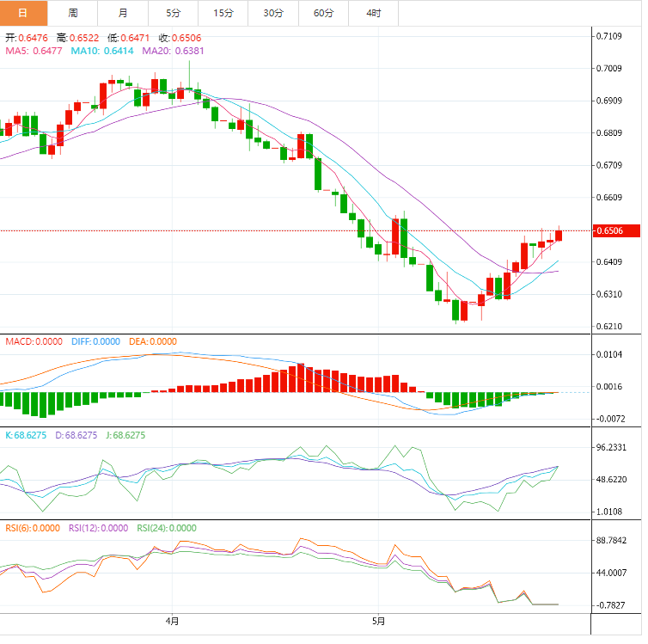Image resolution: width=648 pixels, height=644 pixels.
Task: Click the RSI(12):0.0000 label
Action: [x=98, y=528]
